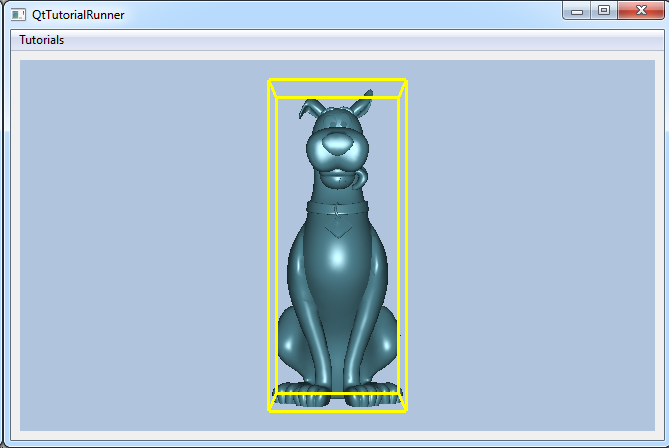The width and height of the screenshot is (669, 448).
Task: Close the QtTutorialRunner window
Action: [639, 11]
